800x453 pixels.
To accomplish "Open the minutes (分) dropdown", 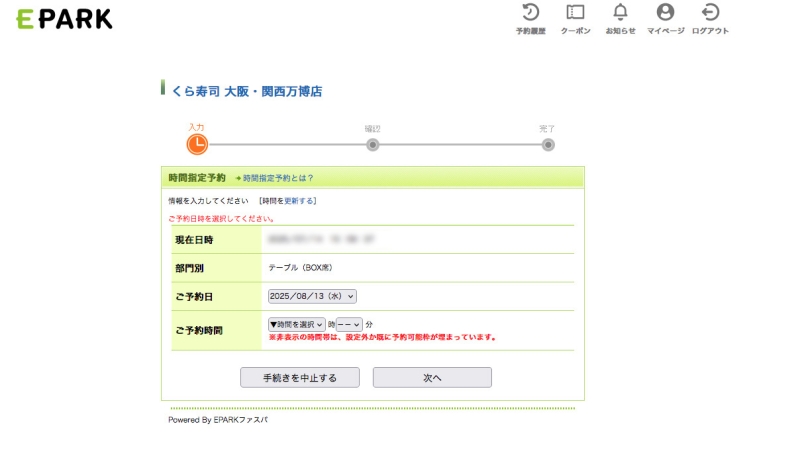I will tap(349, 325).
